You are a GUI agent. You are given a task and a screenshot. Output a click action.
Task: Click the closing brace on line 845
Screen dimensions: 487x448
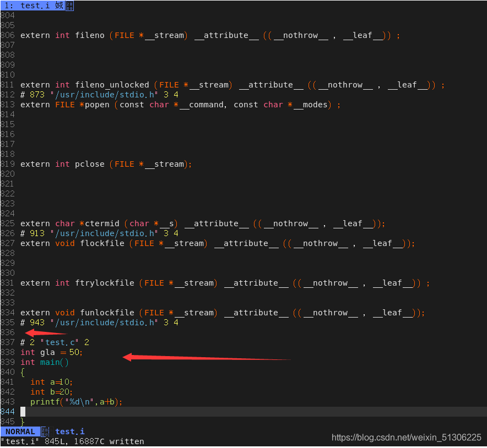click(23, 422)
